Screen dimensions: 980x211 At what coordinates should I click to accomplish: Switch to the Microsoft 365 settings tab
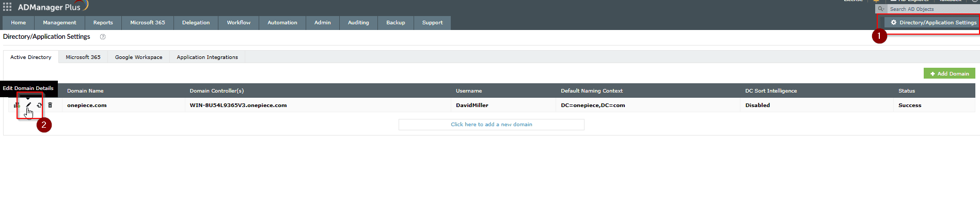click(x=83, y=57)
